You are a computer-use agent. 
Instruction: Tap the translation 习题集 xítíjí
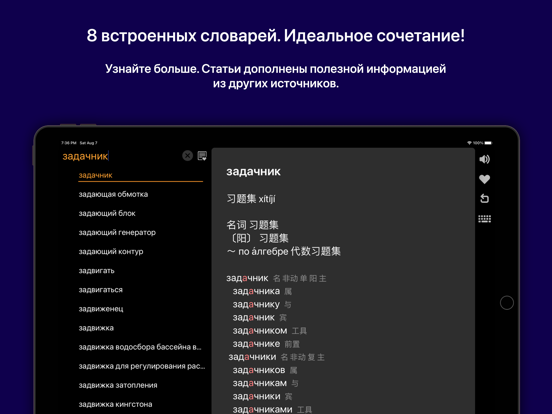pyautogui.click(x=251, y=199)
